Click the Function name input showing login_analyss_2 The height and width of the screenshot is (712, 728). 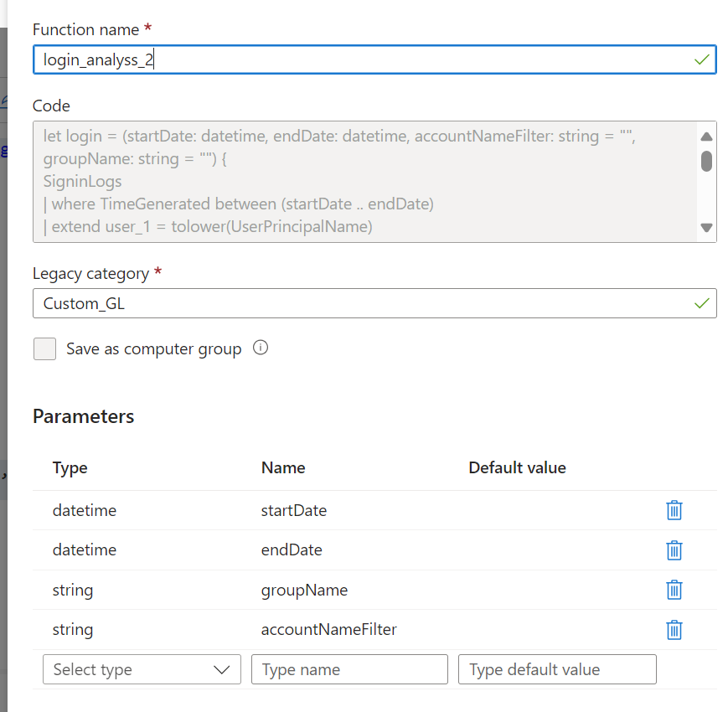tap(335, 59)
